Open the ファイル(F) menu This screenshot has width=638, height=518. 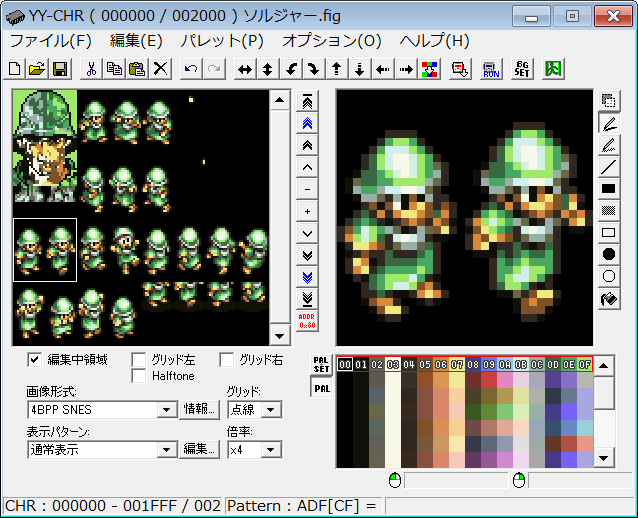(x=50, y=41)
